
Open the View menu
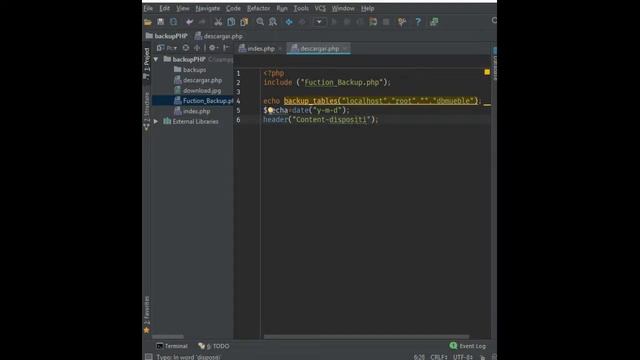tap(182, 8)
